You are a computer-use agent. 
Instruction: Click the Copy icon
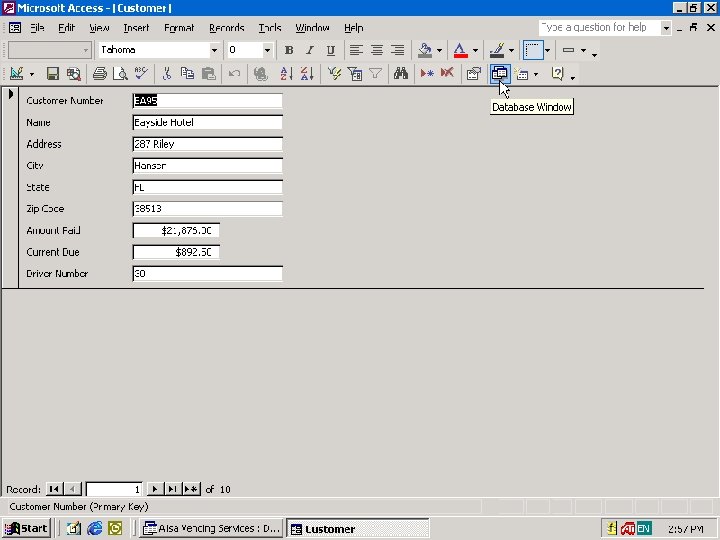187,73
